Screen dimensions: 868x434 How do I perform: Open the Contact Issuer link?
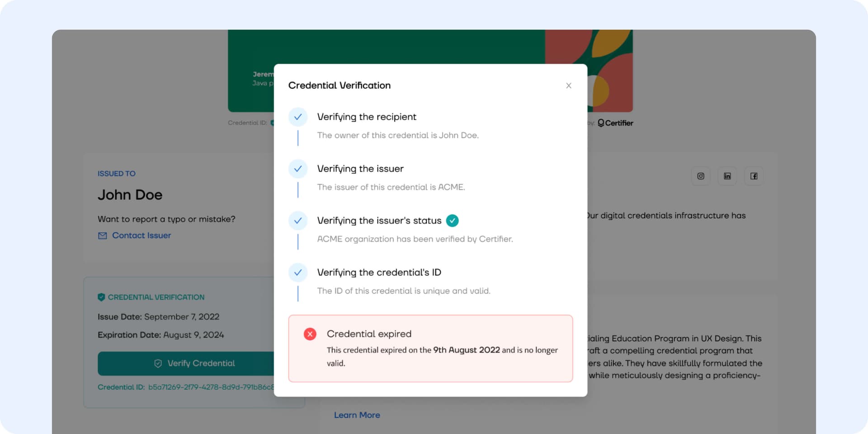coord(141,236)
